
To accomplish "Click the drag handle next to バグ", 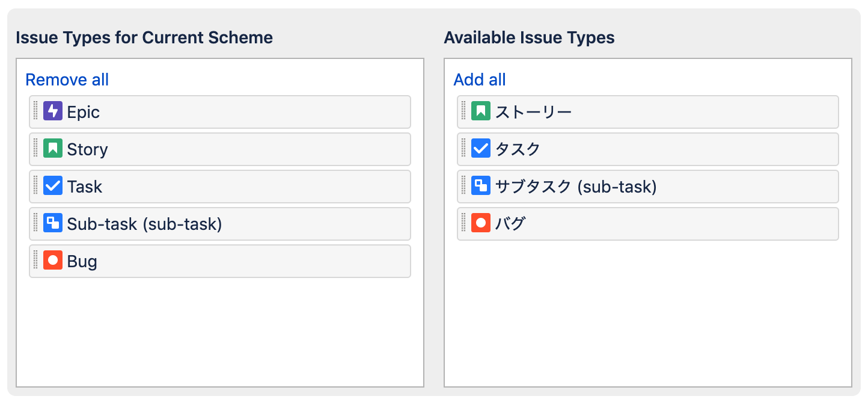I will click(463, 223).
